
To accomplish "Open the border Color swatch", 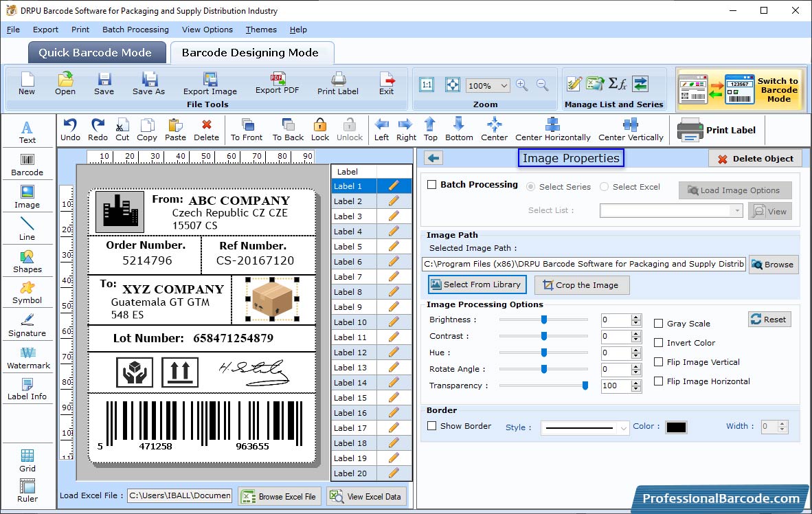I will [x=676, y=427].
